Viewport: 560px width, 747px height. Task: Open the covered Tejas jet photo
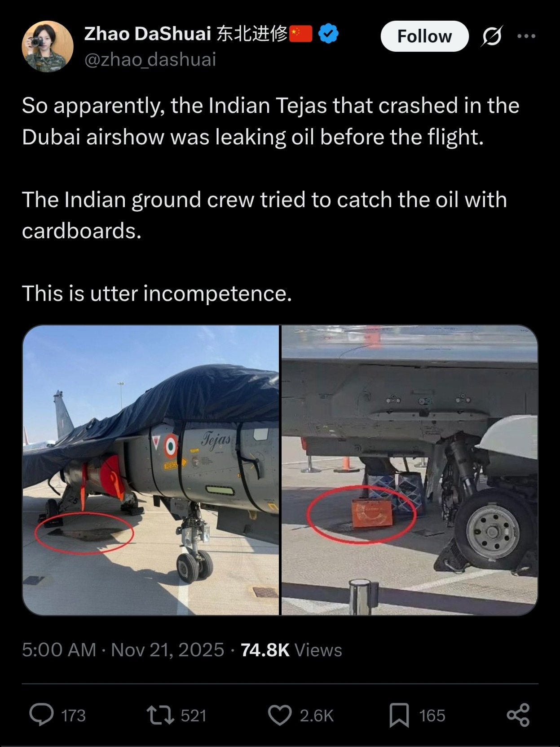point(151,470)
